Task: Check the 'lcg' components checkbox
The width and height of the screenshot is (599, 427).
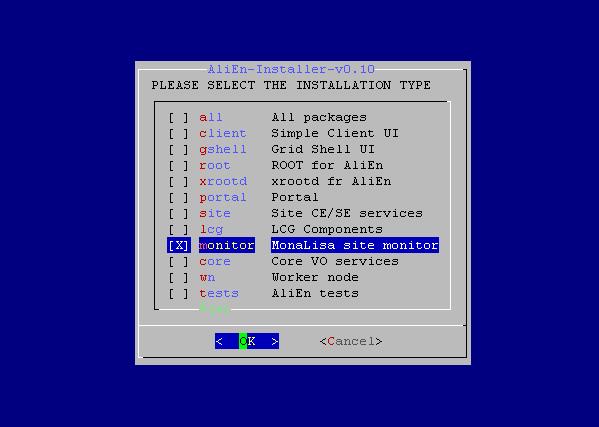Action: [x=179, y=230]
